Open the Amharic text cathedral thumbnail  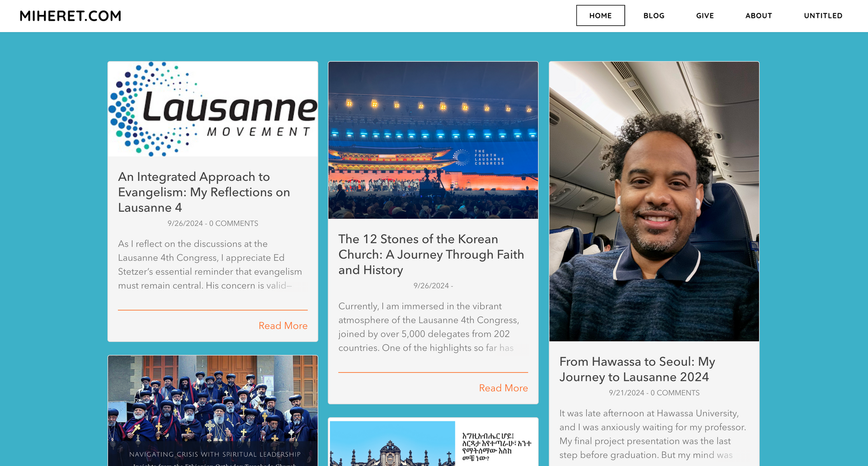click(x=433, y=443)
